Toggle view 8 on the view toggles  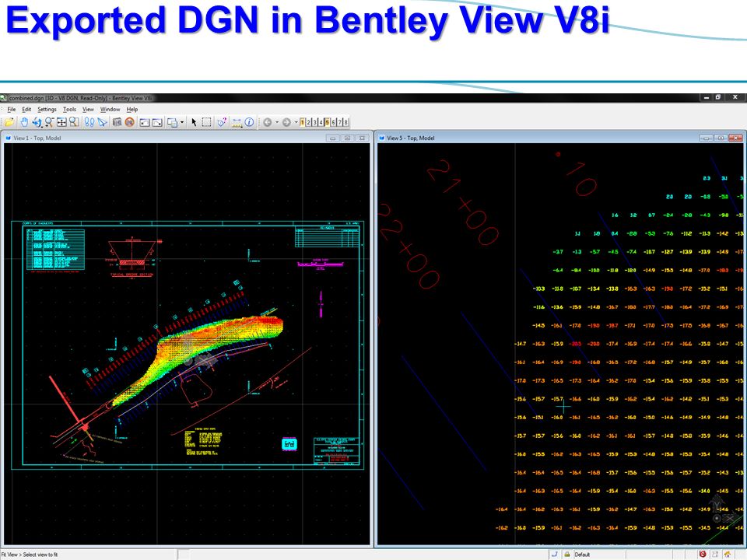345,122
